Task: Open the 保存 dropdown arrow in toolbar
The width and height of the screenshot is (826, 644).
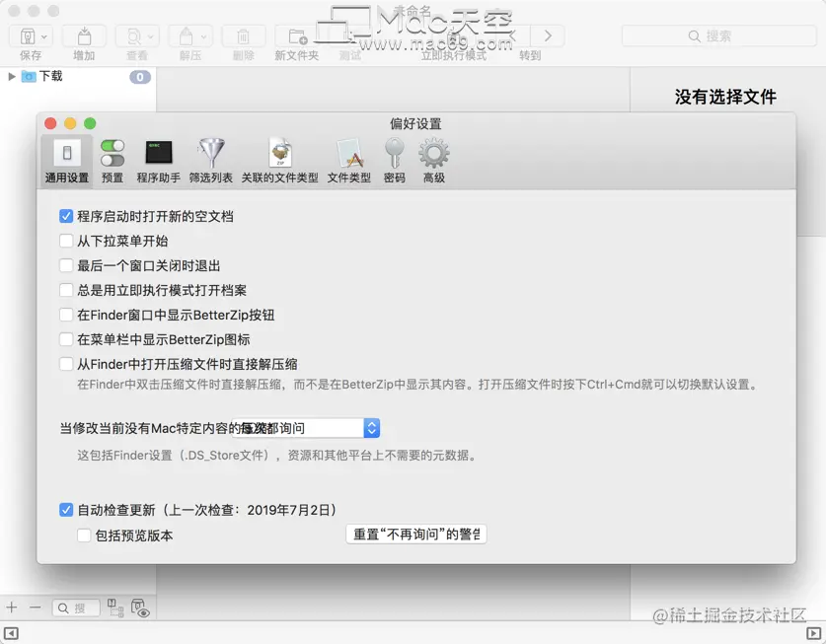Action: 44,36
